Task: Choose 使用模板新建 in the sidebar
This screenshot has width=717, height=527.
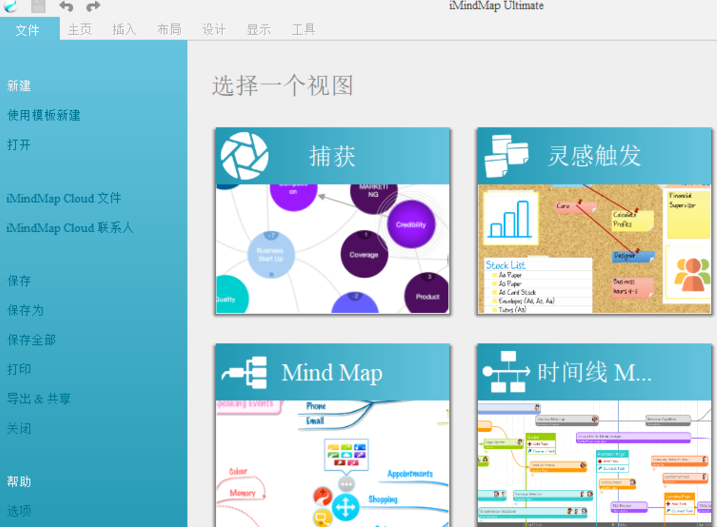Action: click(44, 115)
